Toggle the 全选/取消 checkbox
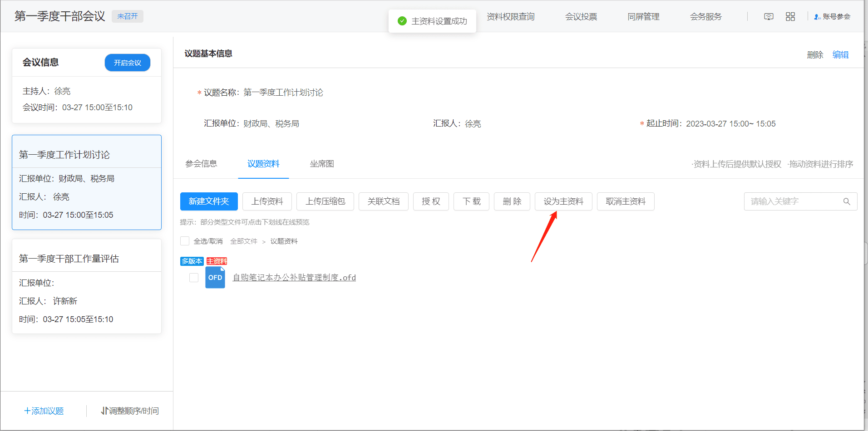 click(185, 241)
